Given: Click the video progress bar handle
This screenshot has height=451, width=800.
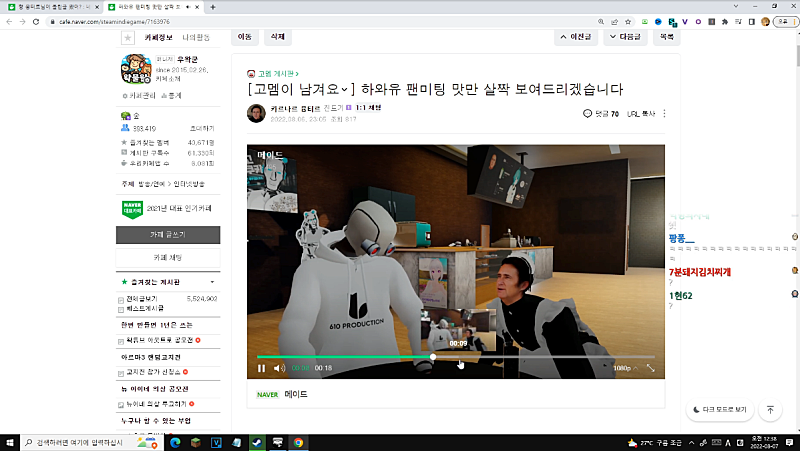Looking at the screenshot, I should (433, 356).
